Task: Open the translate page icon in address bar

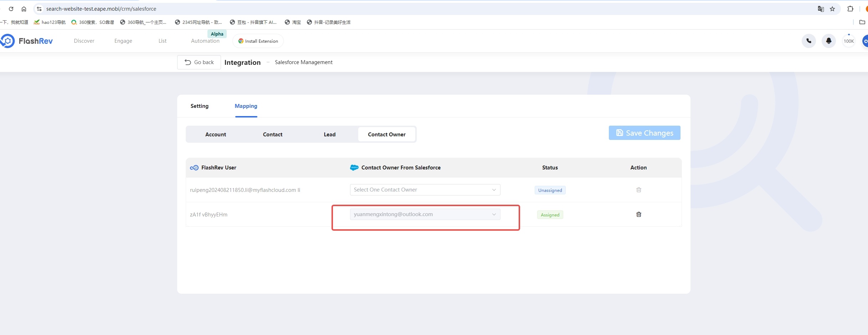Action: 821,9
